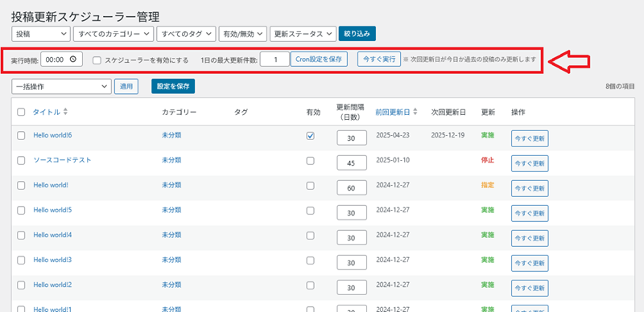644x312 pixels.
Task: Click 未分類 category link in Hello world!5 row
Action: pos(171,210)
